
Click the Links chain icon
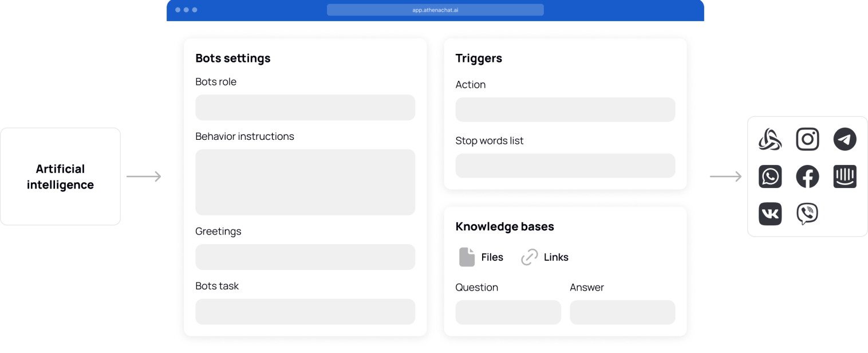click(529, 257)
